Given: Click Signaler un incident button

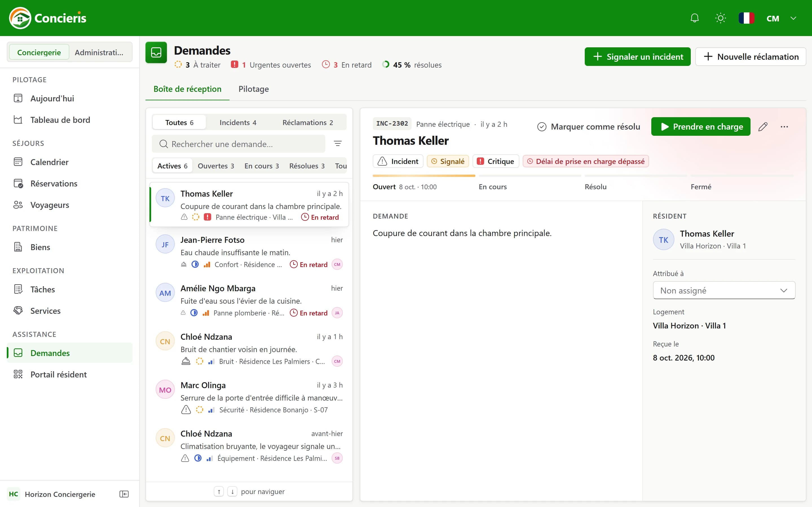Looking at the screenshot, I should pyautogui.click(x=637, y=57).
